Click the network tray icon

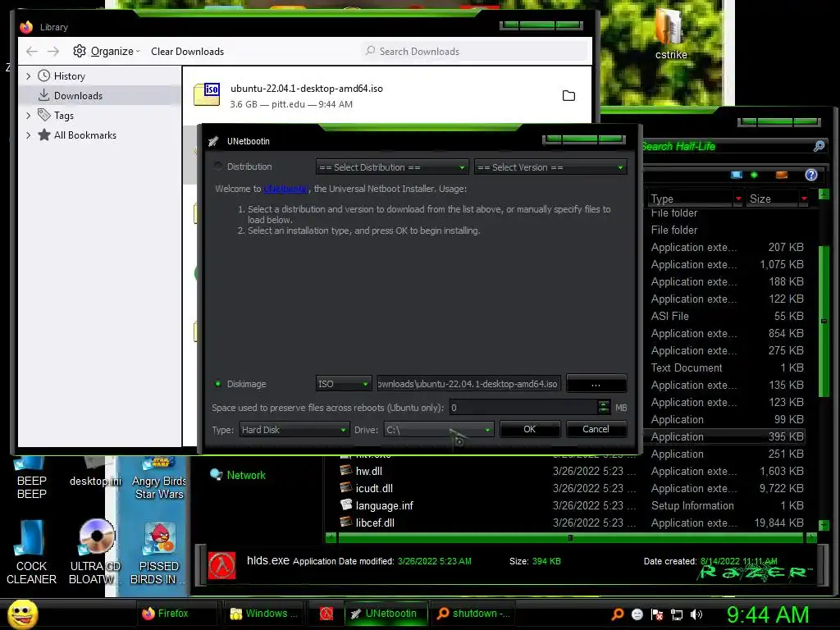click(x=677, y=614)
